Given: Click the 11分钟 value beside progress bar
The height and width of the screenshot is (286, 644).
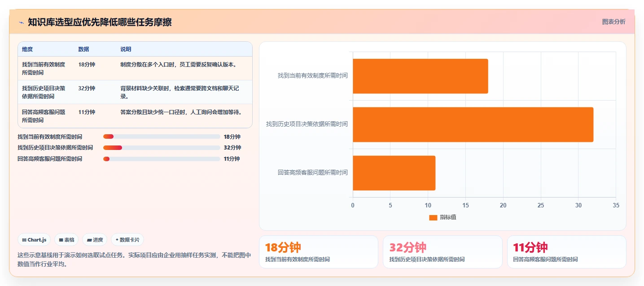Looking at the screenshot, I should pos(232,159).
